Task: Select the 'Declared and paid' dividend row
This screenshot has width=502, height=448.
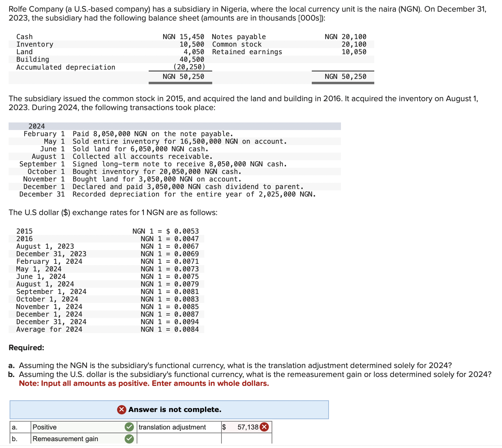Action: [175, 187]
